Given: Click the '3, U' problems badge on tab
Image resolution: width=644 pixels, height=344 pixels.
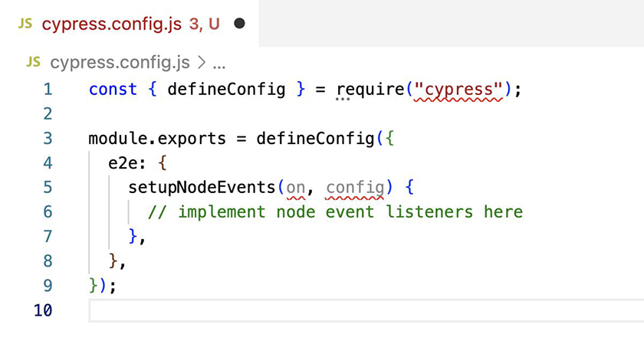Looking at the screenshot, I should tap(204, 25).
